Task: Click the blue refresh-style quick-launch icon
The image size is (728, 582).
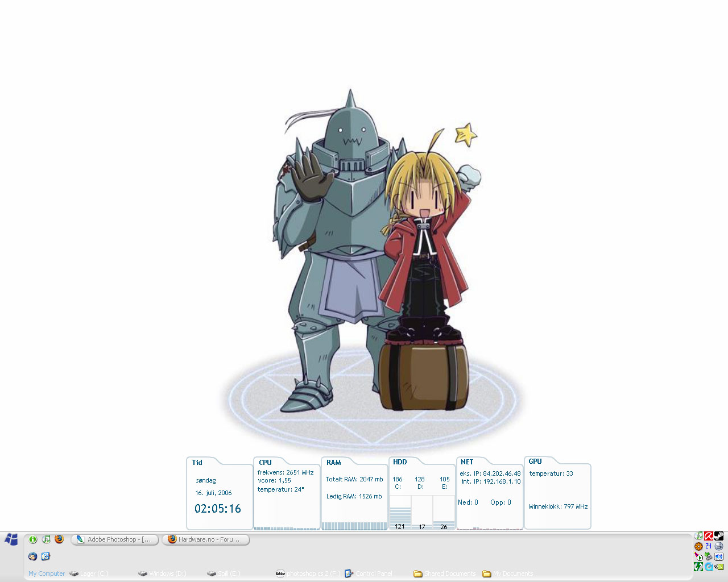Action: pos(46,556)
